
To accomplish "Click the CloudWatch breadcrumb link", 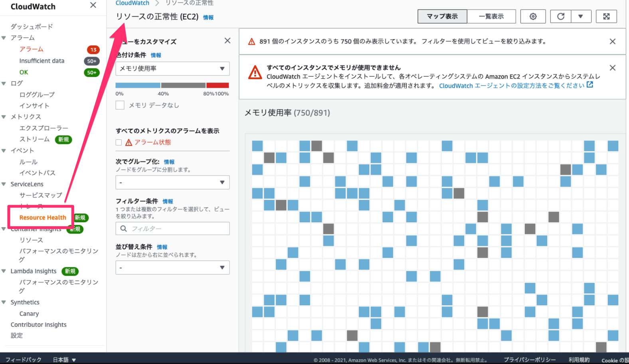I will (133, 3).
